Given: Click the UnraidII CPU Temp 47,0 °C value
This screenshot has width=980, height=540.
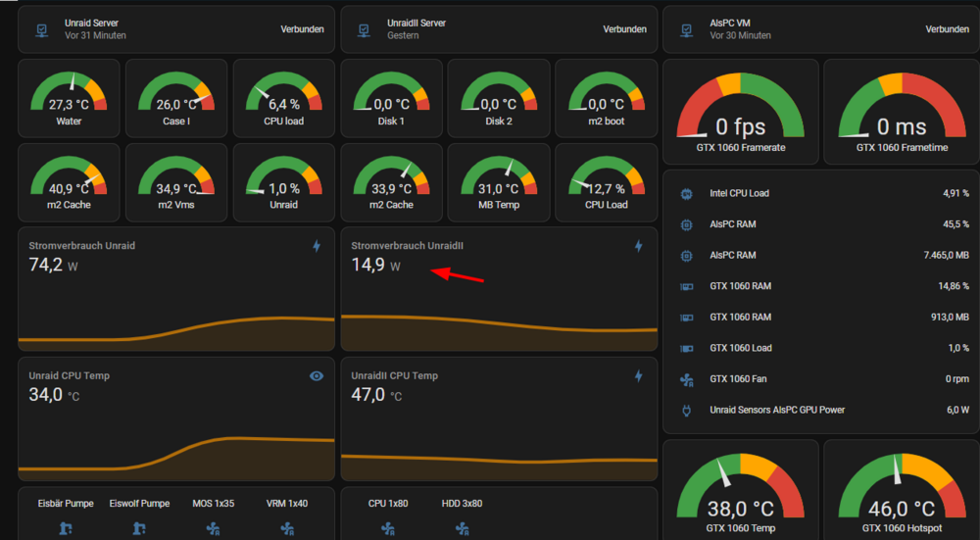Looking at the screenshot, I should (376, 395).
